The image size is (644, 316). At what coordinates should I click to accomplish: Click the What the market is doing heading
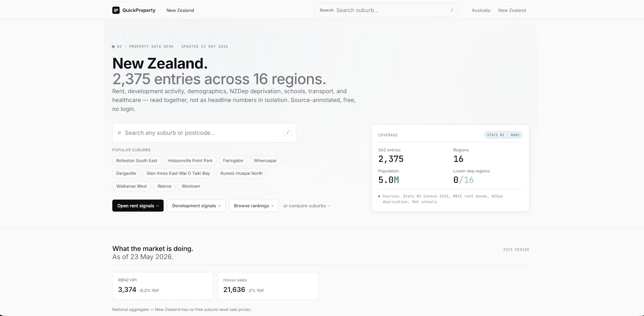(153, 249)
